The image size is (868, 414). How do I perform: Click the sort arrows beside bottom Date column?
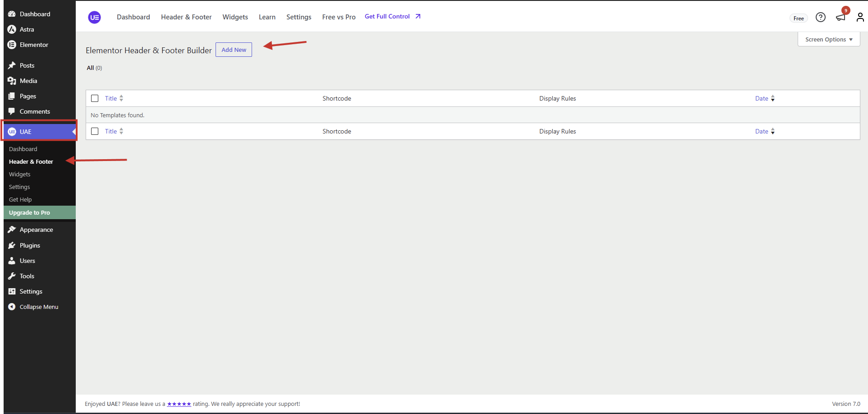click(773, 131)
